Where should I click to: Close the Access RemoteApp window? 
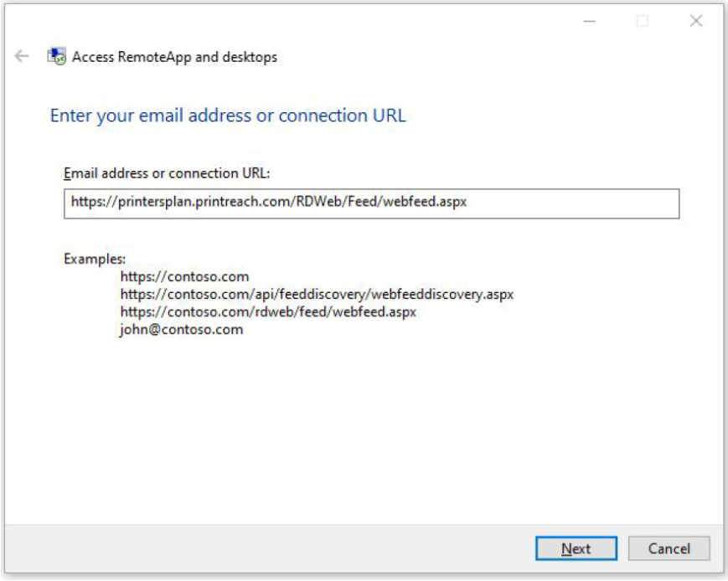coord(696,21)
